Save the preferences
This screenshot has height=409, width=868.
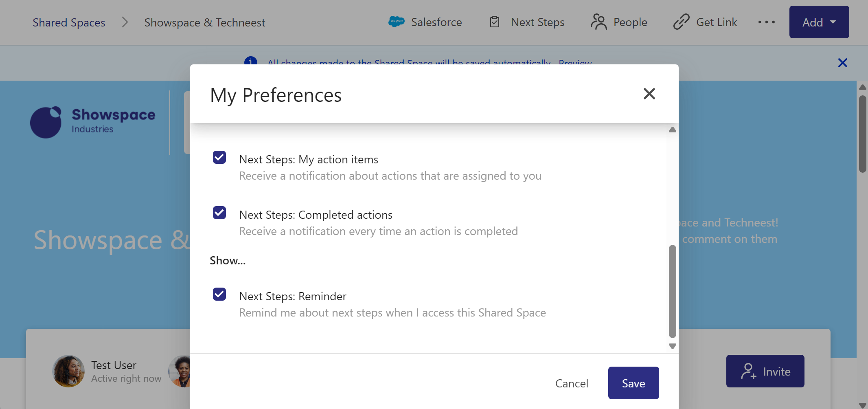[x=633, y=383]
